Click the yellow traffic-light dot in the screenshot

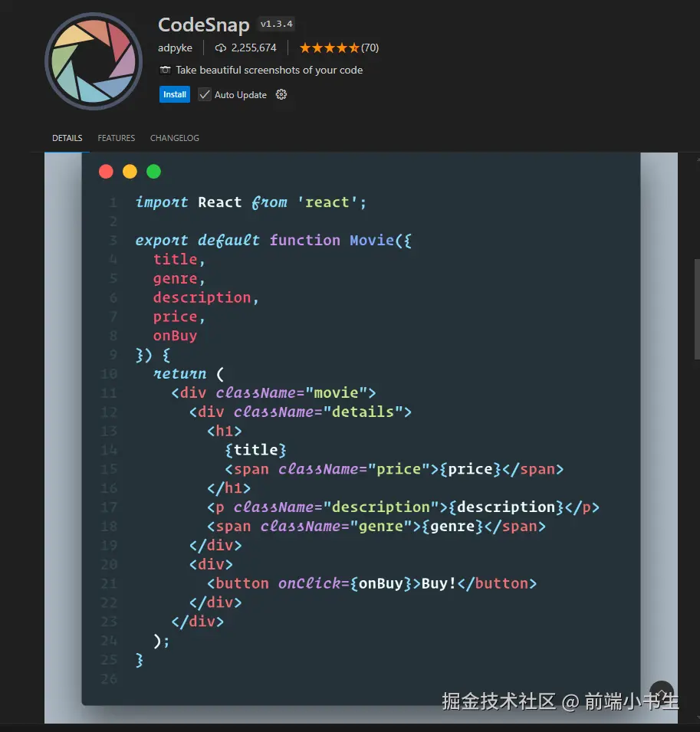tap(130, 172)
